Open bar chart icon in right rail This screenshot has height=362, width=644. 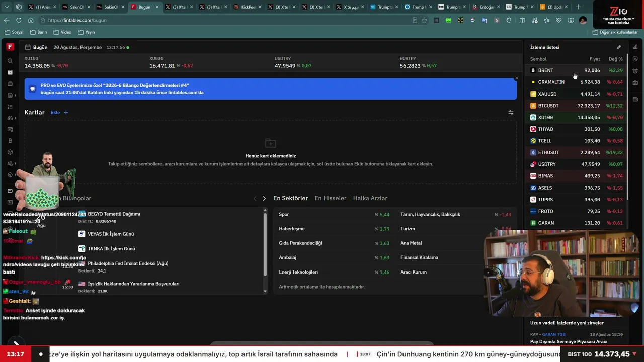(x=635, y=47)
